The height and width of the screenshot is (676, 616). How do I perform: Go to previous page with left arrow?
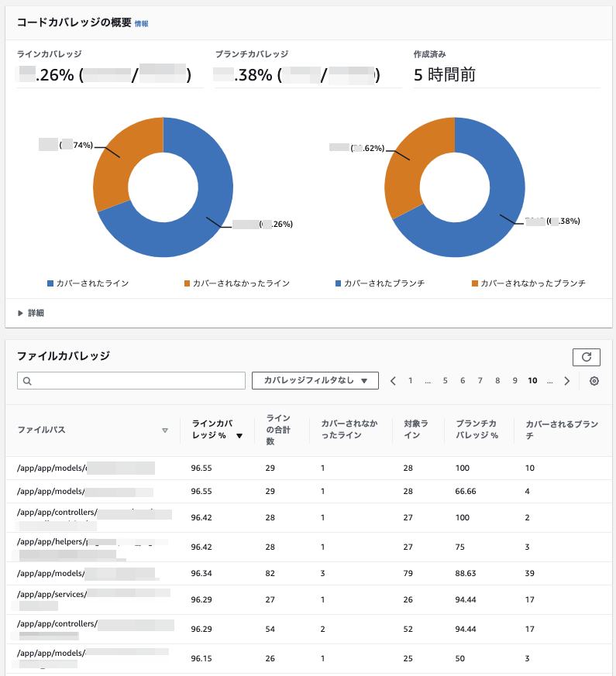393,381
